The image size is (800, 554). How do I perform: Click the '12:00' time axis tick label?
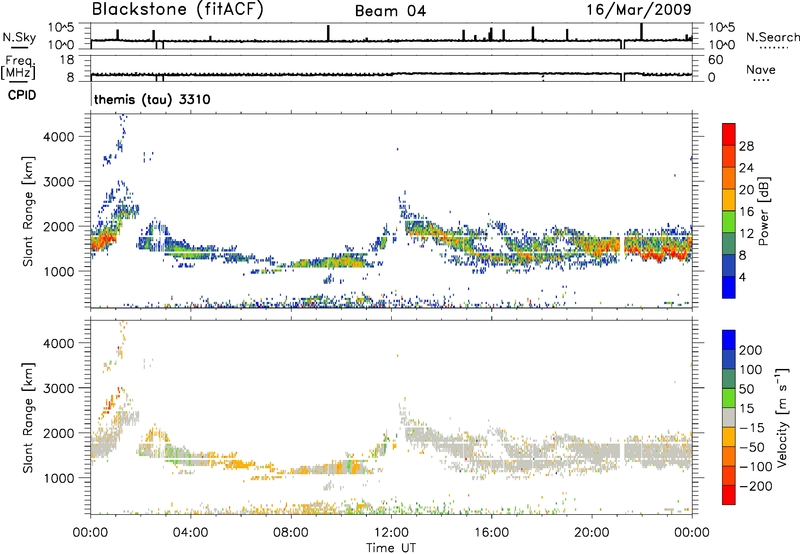[x=391, y=533]
